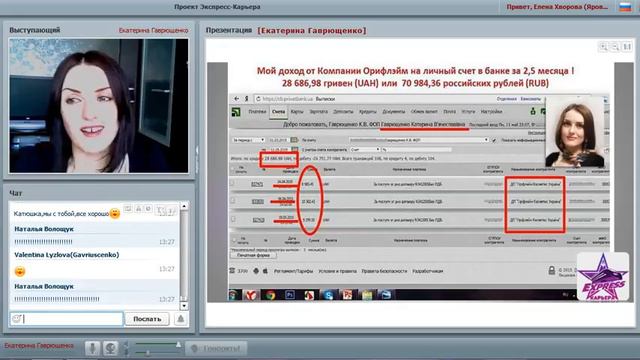Open the Настройки menu on the bank page
The image size is (640, 360).
[491, 111]
